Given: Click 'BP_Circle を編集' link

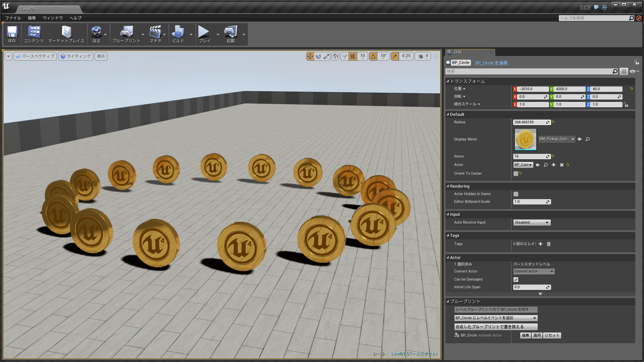Looking at the screenshot, I should [x=492, y=63].
